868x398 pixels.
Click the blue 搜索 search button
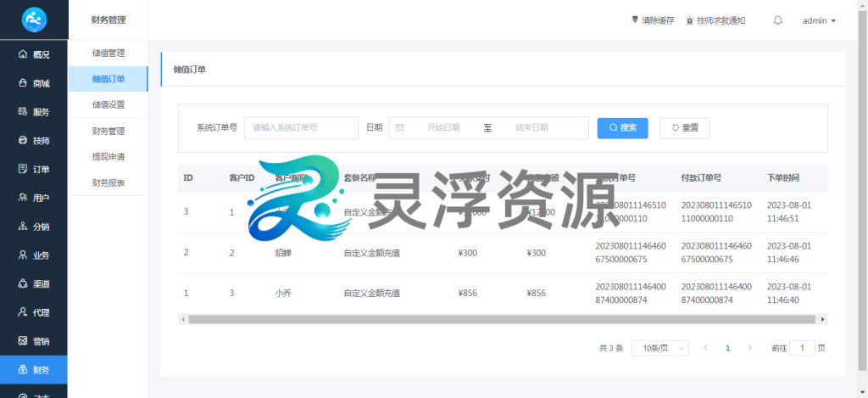[623, 128]
